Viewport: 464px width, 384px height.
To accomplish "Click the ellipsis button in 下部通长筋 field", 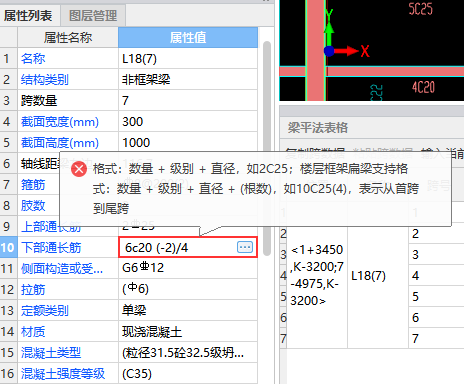I will (x=245, y=247).
